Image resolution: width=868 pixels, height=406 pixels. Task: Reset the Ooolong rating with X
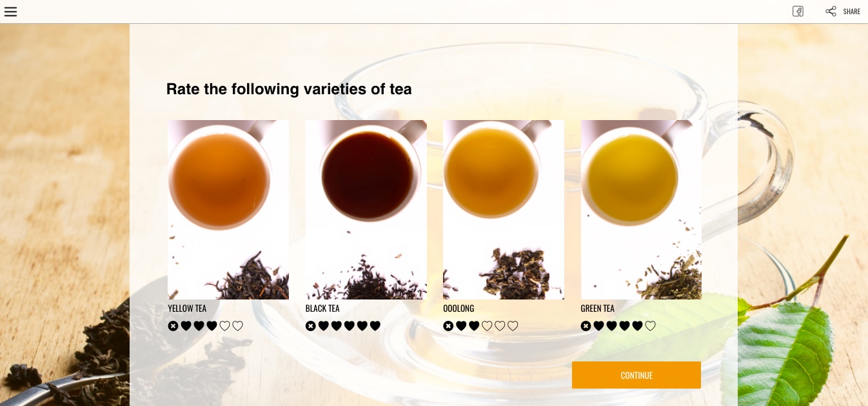pos(448,326)
